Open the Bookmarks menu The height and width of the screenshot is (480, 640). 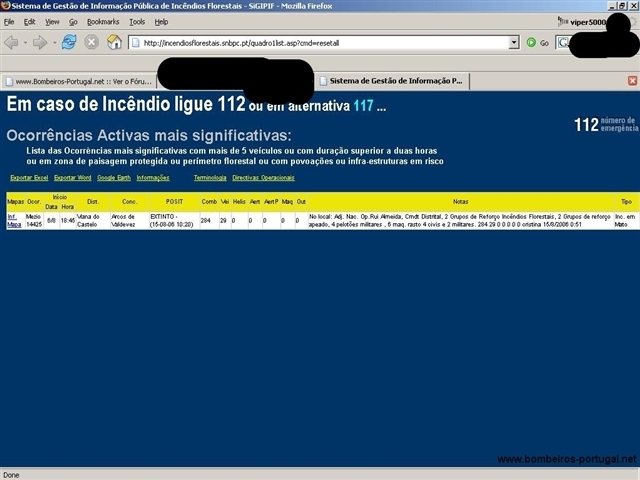click(102, 21)
